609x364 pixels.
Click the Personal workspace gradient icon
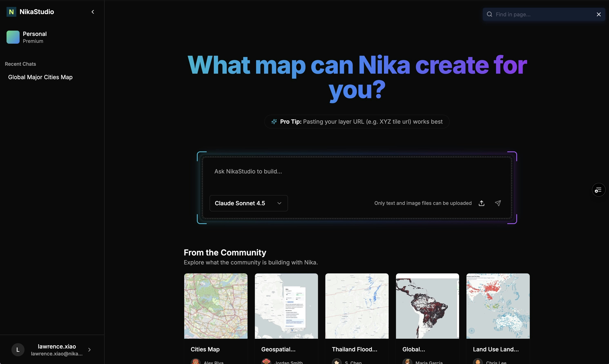[x=12, y=37]
